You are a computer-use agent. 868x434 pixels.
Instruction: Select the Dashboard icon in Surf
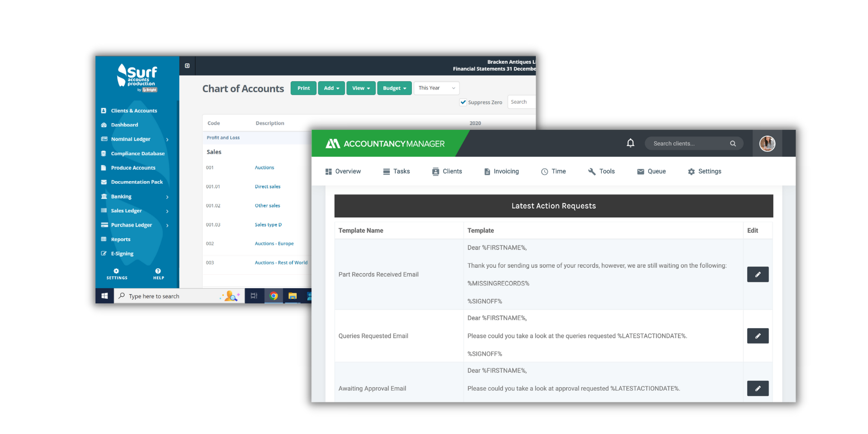coord(104,125)
